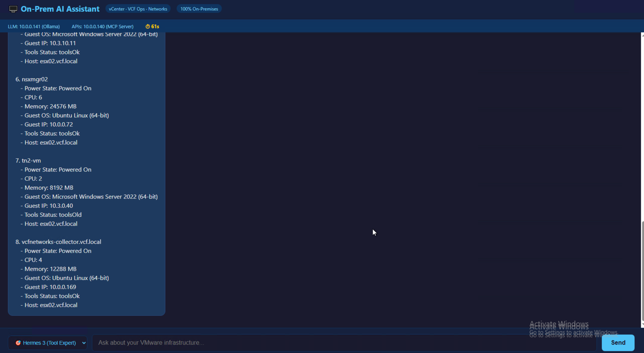Click the monitor icon beside On-Prem AI Assistant
The height and width of the screenshot is (353, 644).
click(13, 9)
